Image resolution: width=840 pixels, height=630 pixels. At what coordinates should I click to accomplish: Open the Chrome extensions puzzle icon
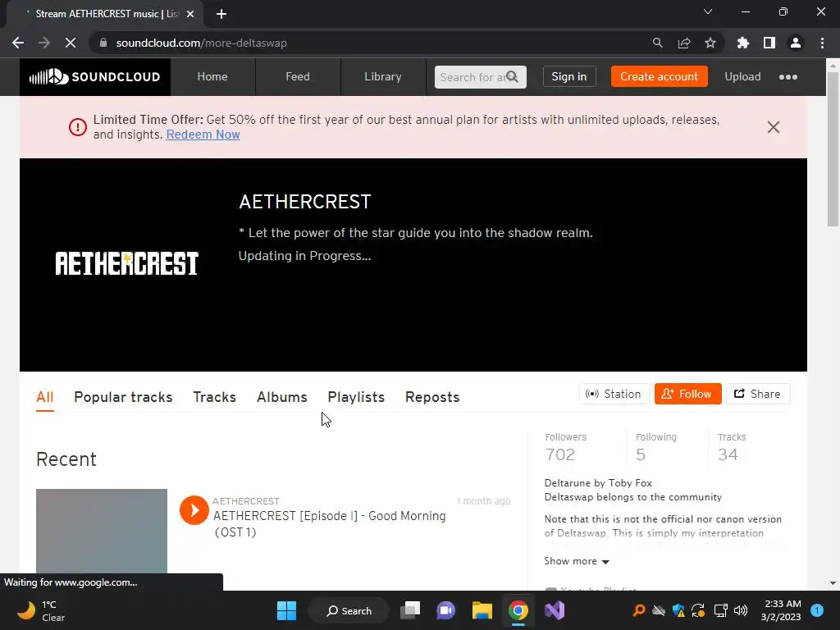(743, 43)
